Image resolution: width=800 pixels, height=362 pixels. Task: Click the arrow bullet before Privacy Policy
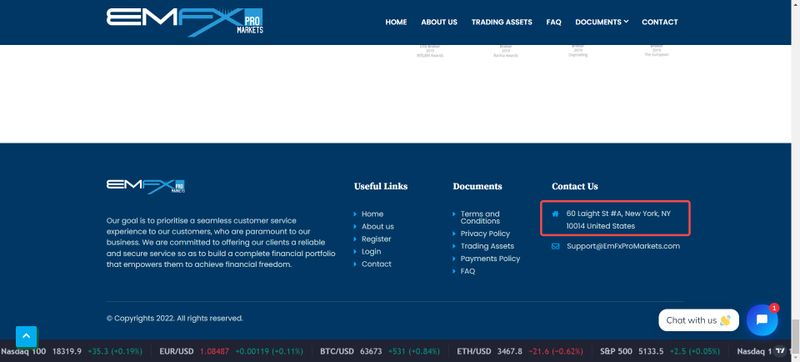454,234
